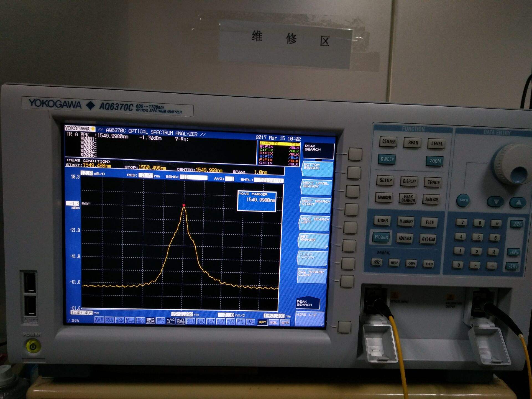Select the NOI MSK status icon
The width and height of the screenshot is (532, 399).
click(x=140, y=320)
